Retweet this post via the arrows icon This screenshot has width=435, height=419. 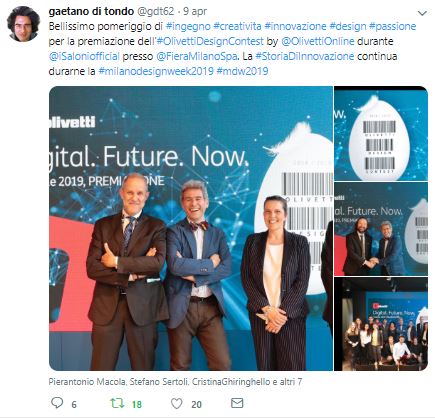point(117,404)
